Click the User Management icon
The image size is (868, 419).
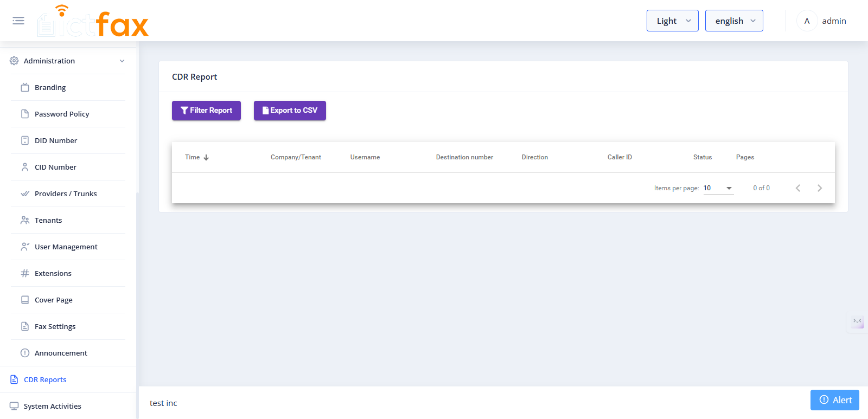tap(25, 247)
